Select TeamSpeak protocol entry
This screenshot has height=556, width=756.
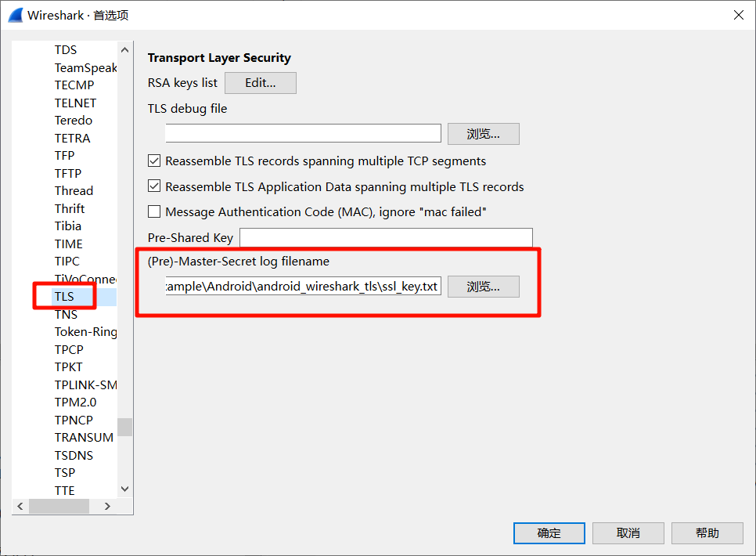(x=85, y=67)
